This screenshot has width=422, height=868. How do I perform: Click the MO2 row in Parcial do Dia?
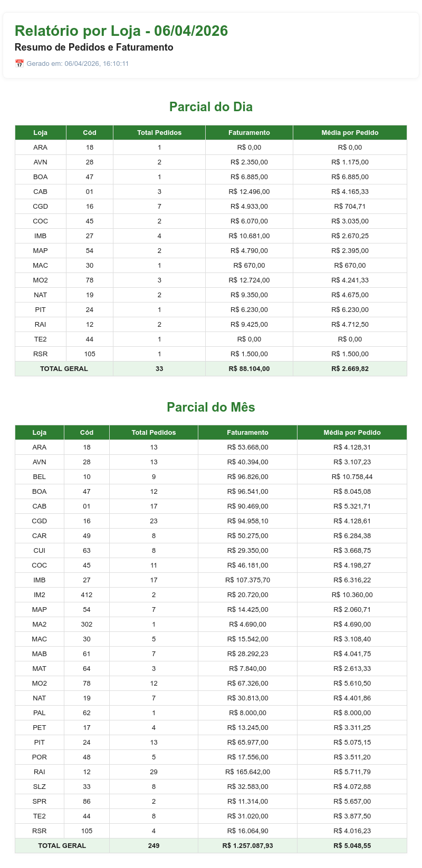[x=211, y=280]
